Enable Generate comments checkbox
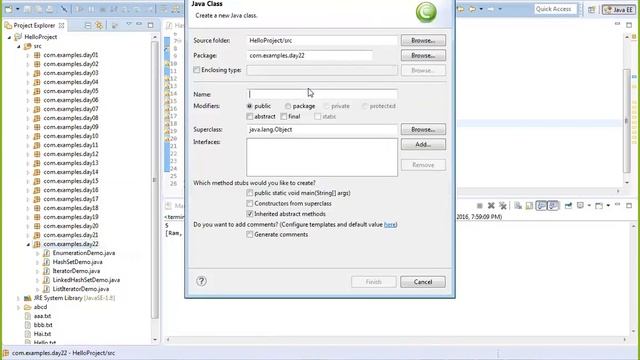Screen dimensions: 640x360 249,234
